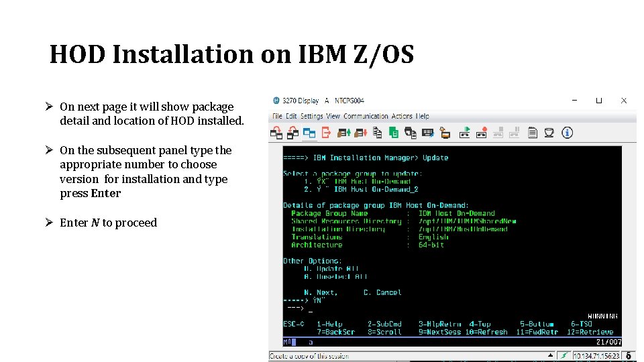
Task: Click the Send File to Host icon
Action: click(343, 133)
